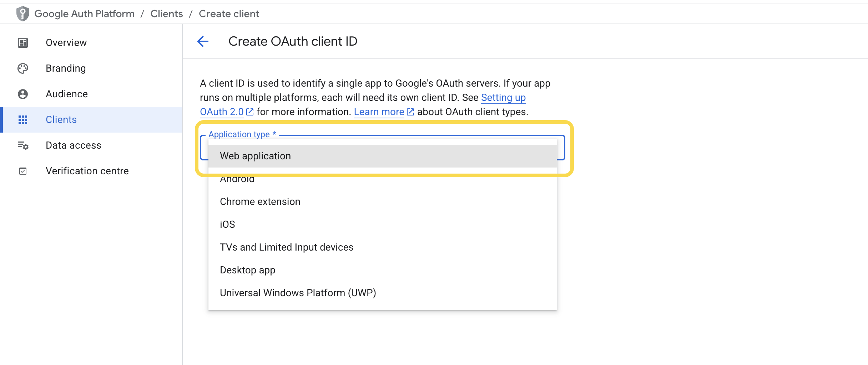Go back using the blue arrow
868x365 pixels.
coord(203,41)
